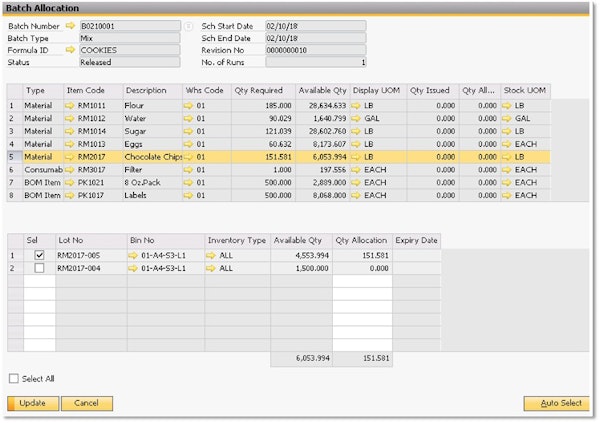Click the Qty Allocation cell showing 151.581
The height and width of the screenshot is (423, 600).
[362, 255]
